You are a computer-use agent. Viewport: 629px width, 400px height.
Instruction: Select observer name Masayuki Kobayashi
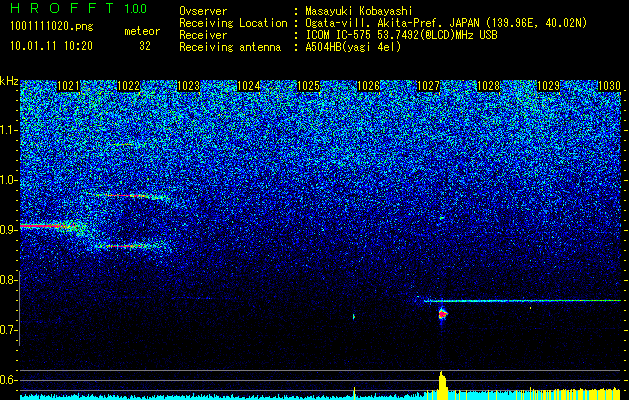(359, 11)
